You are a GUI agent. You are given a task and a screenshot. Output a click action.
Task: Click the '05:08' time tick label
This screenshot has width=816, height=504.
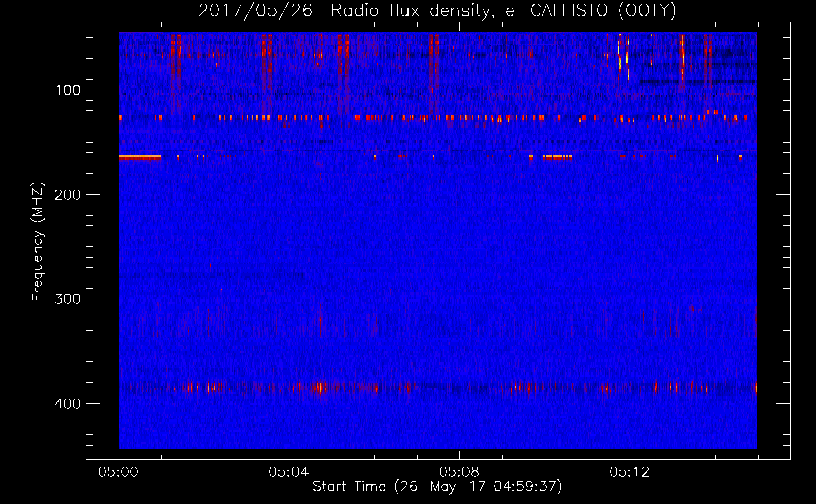click(459, 472)
